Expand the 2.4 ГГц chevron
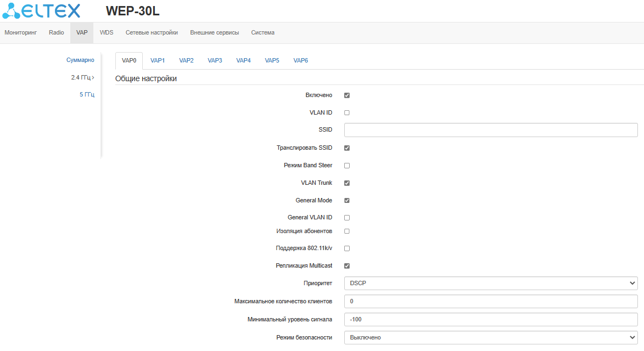The width and height of the screenshot is (644, 351). click(x=93, y=77)
